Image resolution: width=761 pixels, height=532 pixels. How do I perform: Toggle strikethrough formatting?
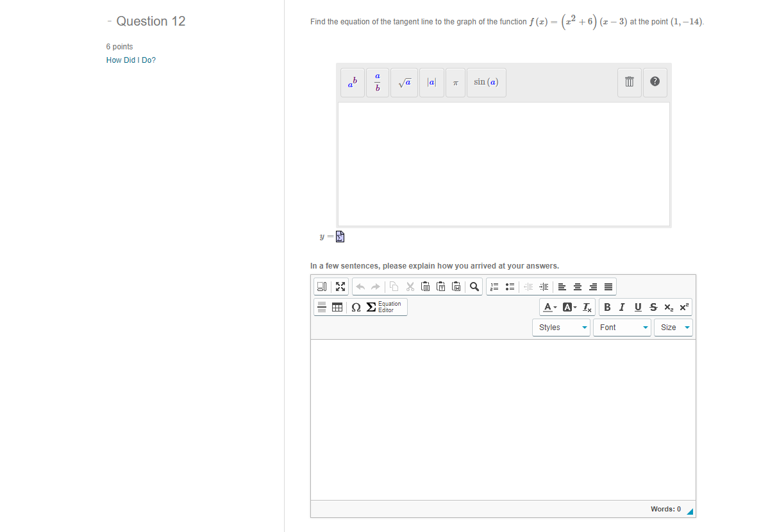tap(653, 307)
